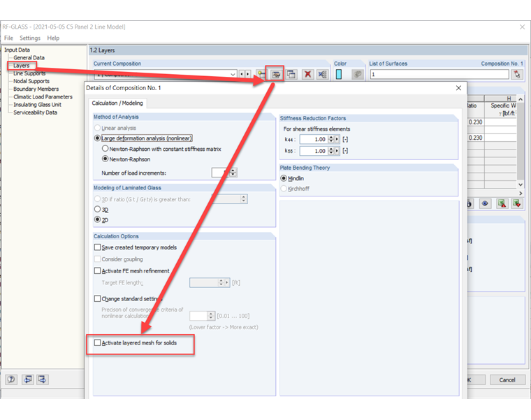
Task: Click the previous window icon at bottom left
Action: (x=28, y=379)
